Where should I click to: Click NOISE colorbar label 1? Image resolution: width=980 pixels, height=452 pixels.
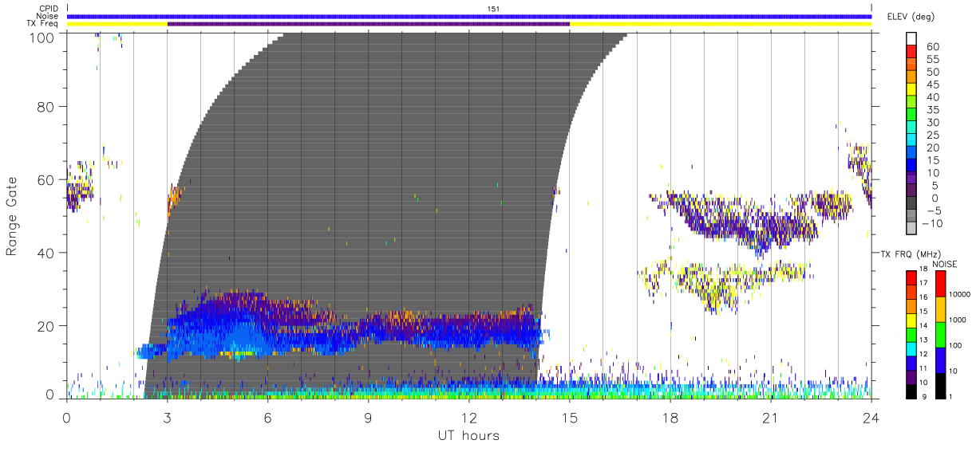(951, 396)
